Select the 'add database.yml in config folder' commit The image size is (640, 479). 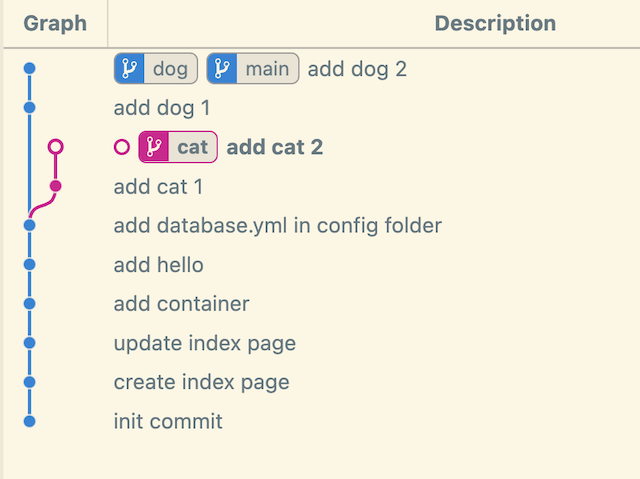[x=277, y=225]
